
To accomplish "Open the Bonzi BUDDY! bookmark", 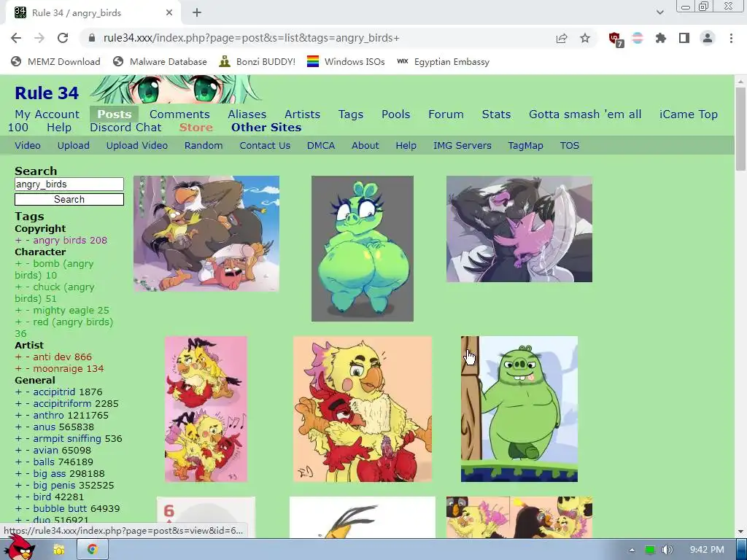I will (258, 62).
